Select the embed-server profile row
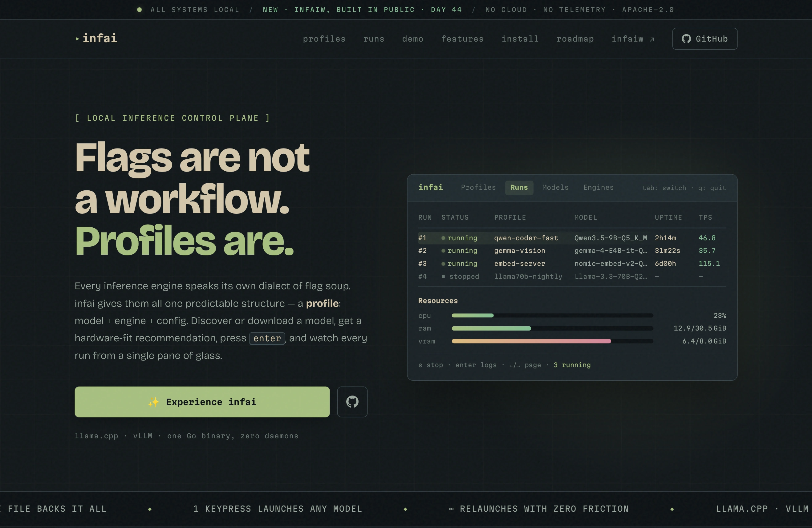 572,263
